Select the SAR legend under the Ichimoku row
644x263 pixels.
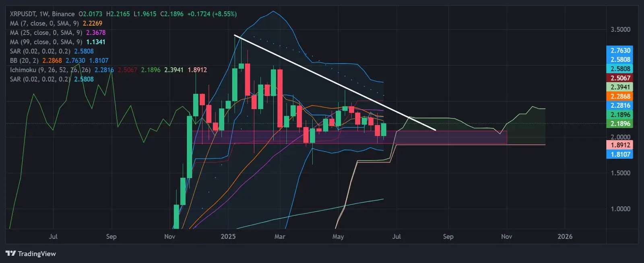40,79
